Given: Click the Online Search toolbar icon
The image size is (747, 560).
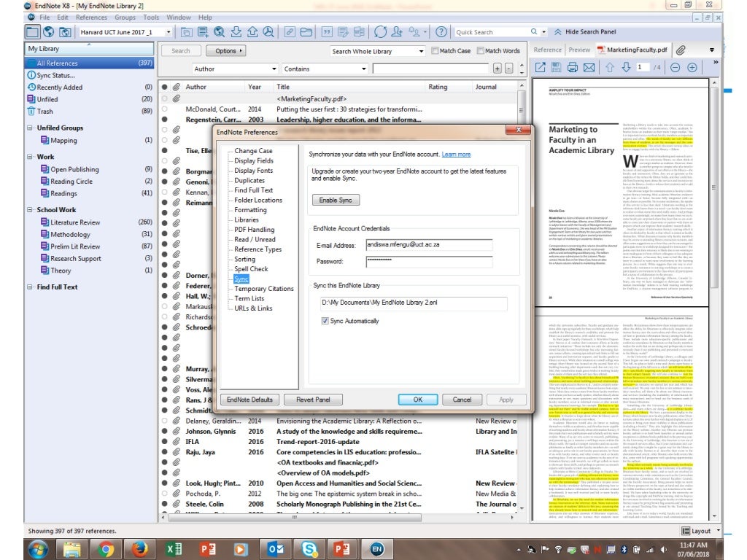Looking at the screenshot, I should (219, 32).
